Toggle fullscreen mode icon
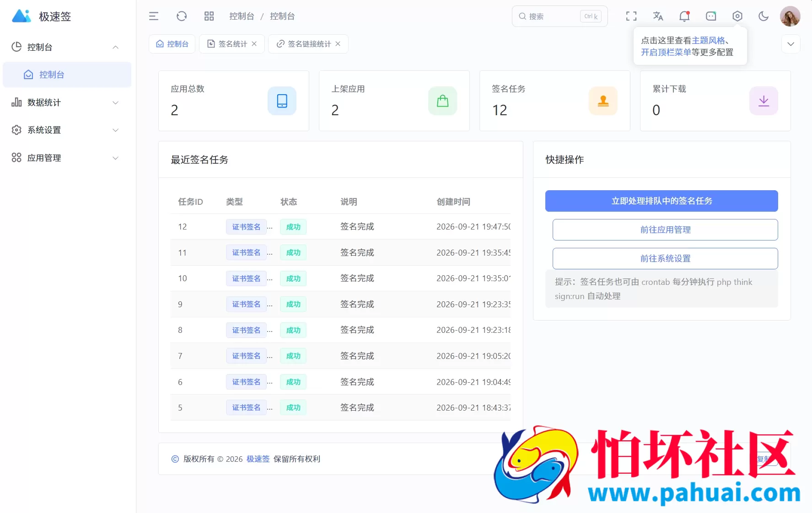 (x=631, y=16)
